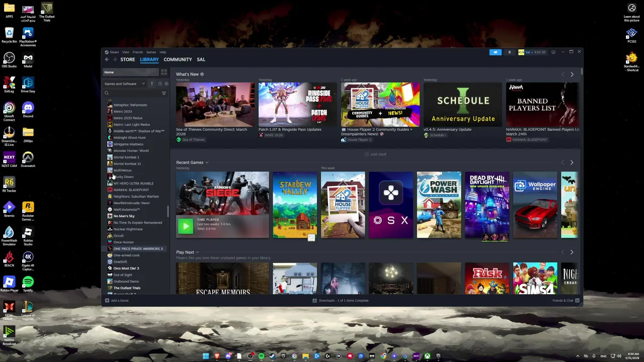
Task: Click Windows Start button in taskbar
Action: (x=206, y=356)
